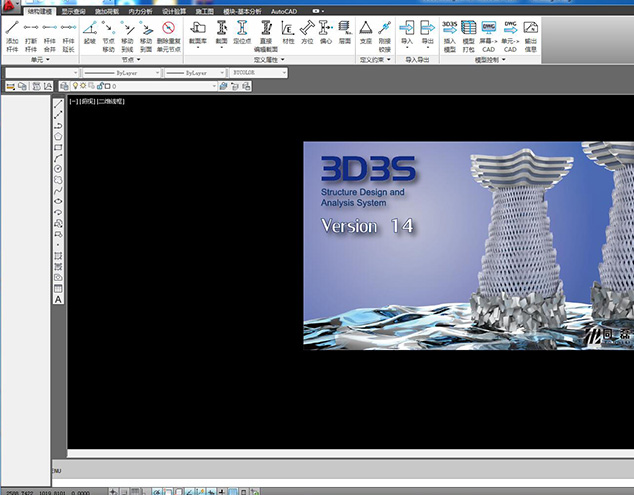Click the 打断杆件 break member tool
Viewport: 634px width, 495px height.
coord(31,36)
